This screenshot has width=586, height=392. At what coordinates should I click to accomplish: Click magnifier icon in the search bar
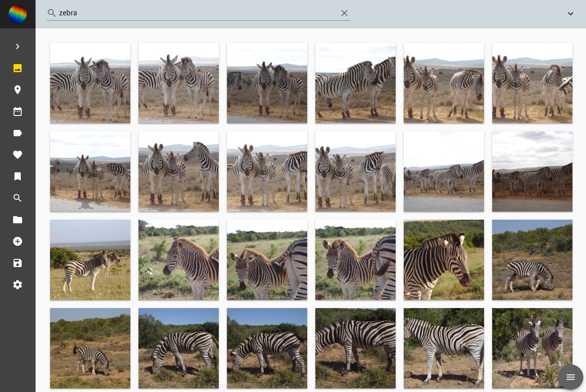(52, 13)
